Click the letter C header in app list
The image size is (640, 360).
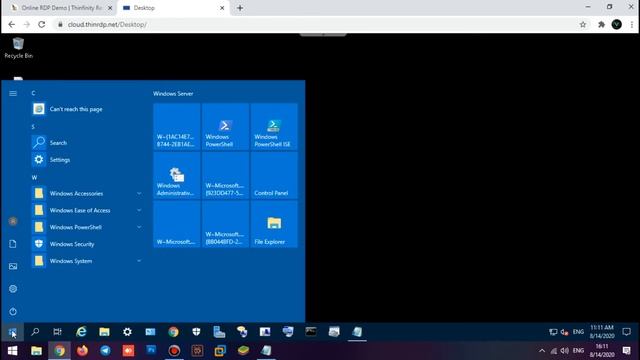(x=33, y=93)
